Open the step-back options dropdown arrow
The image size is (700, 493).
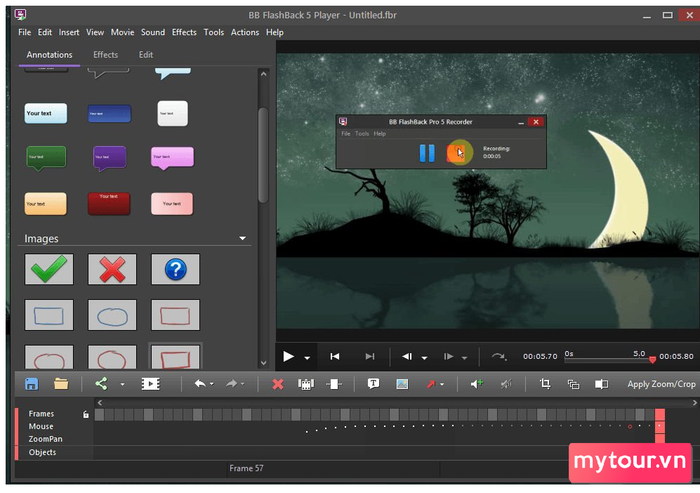tap(425, 358)
